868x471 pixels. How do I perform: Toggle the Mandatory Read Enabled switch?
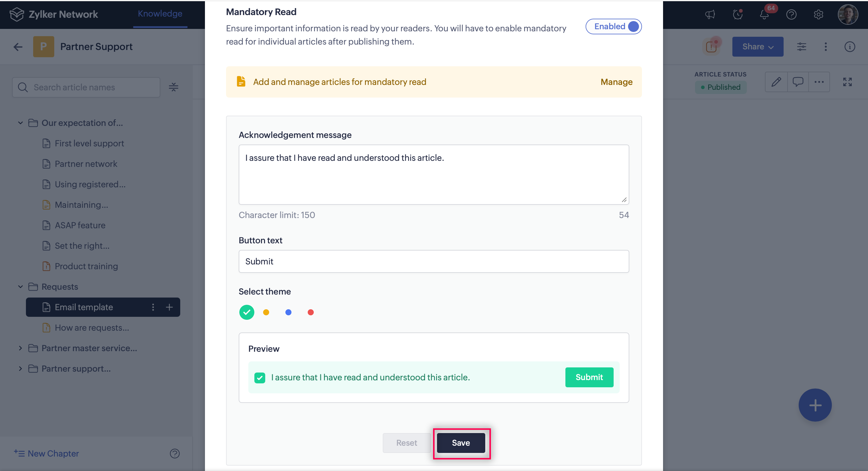pos(613,27)
